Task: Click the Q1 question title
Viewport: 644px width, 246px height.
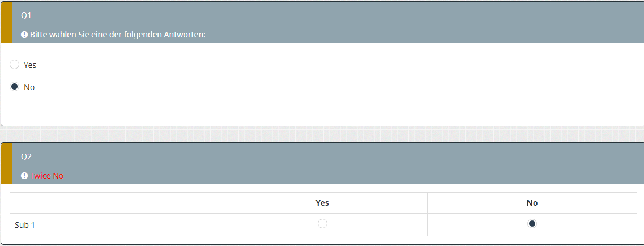Action: click(x=26, y=15)
